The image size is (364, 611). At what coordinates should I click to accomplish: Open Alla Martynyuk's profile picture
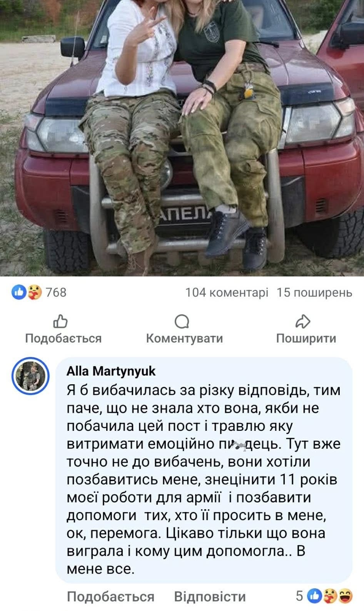(x=31, y=376)
